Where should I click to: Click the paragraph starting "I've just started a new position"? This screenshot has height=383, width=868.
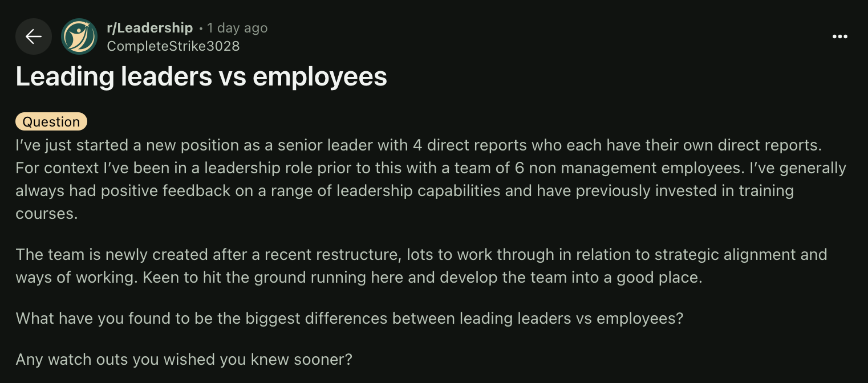point(431,180)
